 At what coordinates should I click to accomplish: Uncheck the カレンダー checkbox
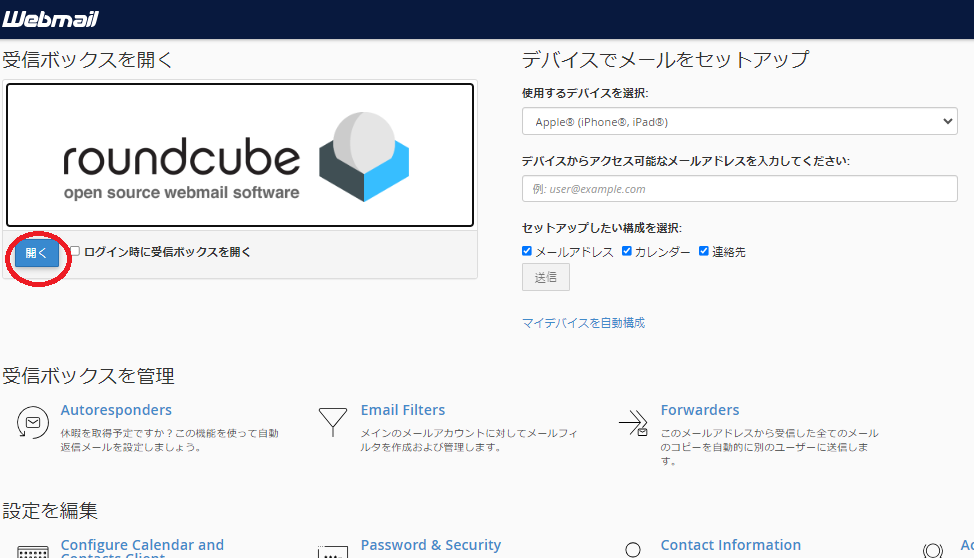coord(627,251)
